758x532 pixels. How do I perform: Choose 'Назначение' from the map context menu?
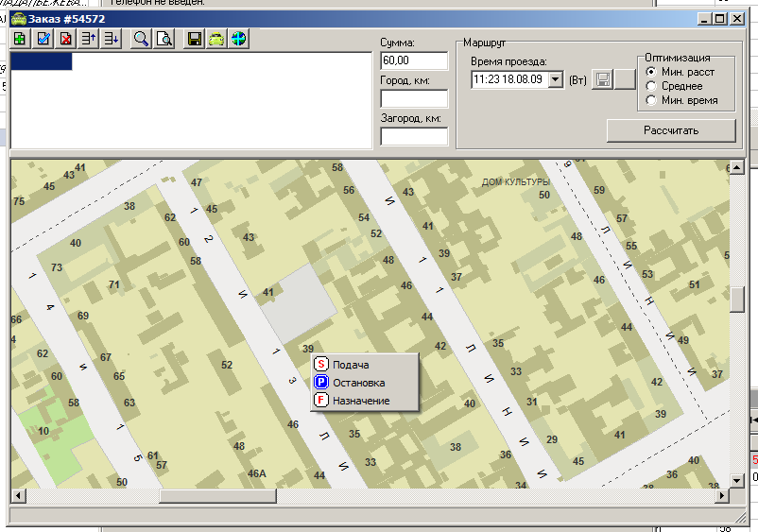(361, 401)
